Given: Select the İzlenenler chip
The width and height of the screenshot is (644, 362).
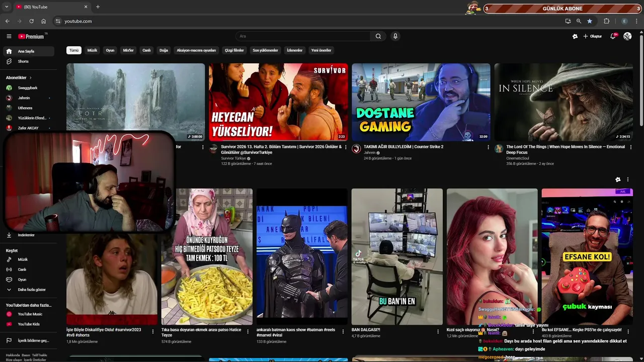Looking at the screenshot, I should 294,50.
